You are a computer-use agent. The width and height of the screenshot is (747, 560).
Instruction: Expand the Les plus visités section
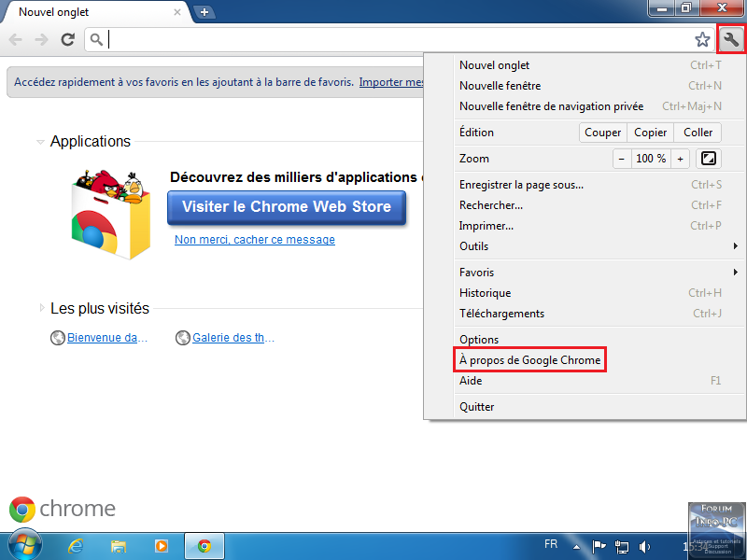point(42,308)
